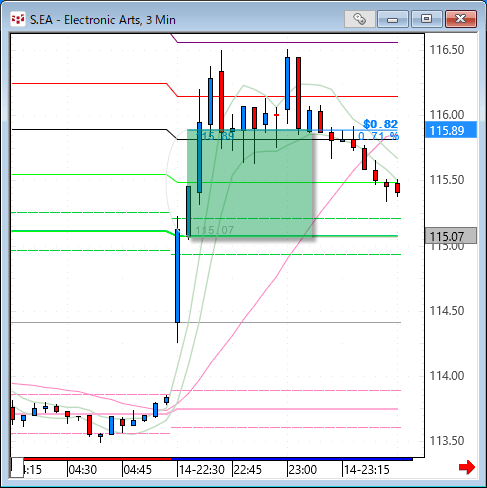
Task: Click the red dice chart window icon
Action: pyautogui.click(x=18, y=19)
